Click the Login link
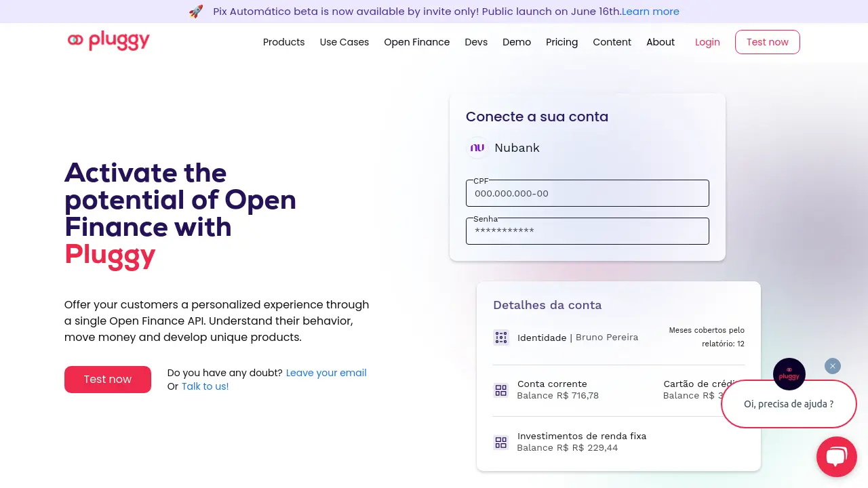Viewport: 868px width, 488px height. click(x=707, y=42)
